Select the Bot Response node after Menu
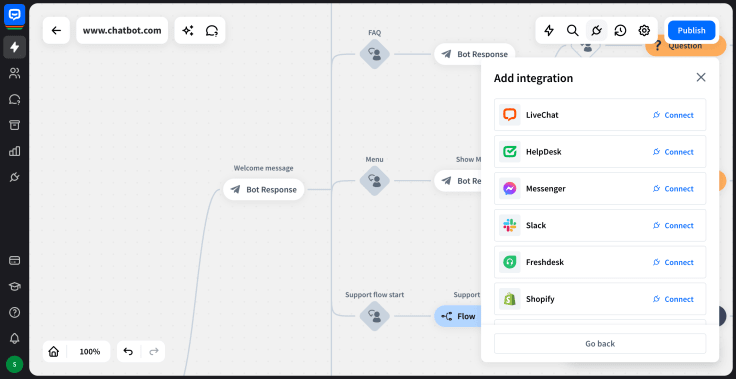736x379 pixels. click(458, 180)
